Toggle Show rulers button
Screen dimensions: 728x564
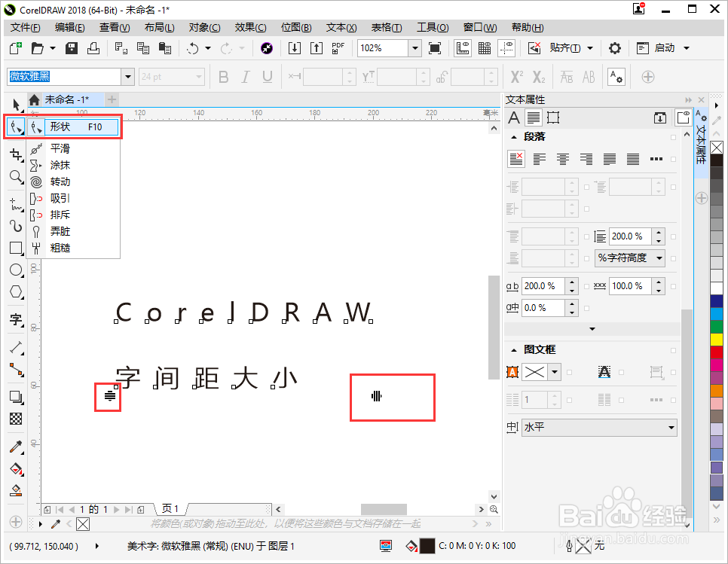(463, 47)
